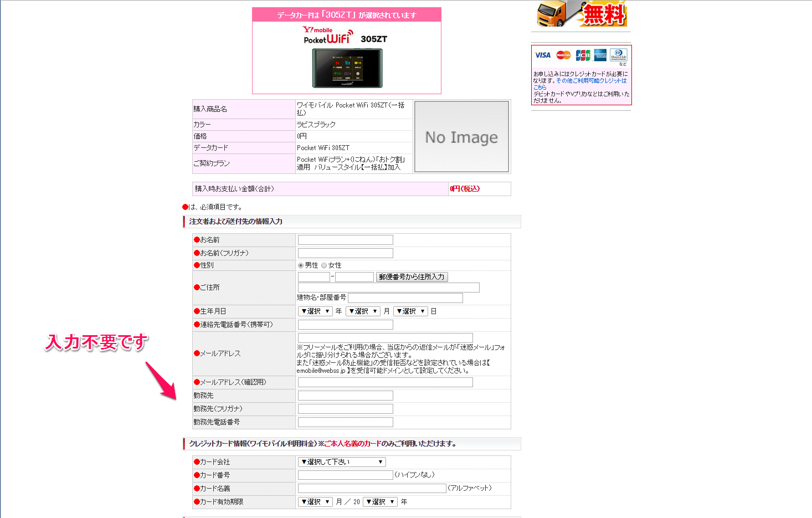
Task: Click the (ハイフンなし) hint text
Action: point(415,475)
